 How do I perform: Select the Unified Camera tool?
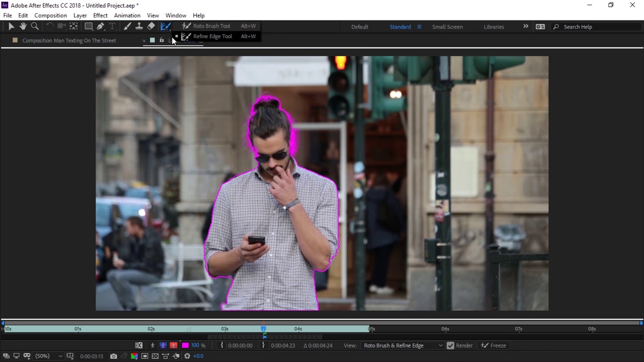[x=61, y=26]
